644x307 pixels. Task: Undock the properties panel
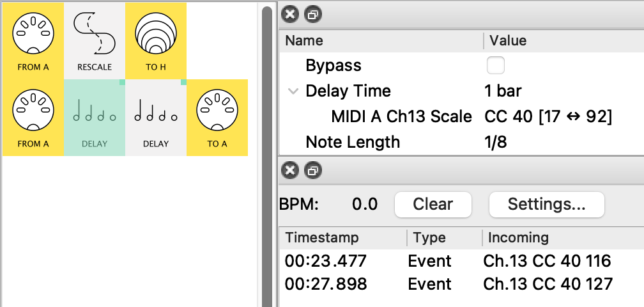click(312, 14)
